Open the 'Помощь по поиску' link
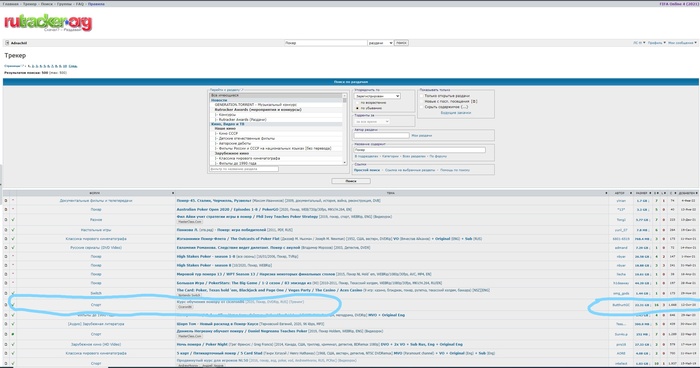 coord(454,170)
